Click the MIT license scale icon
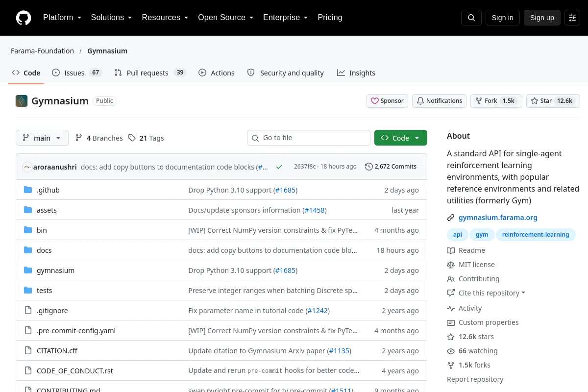This screenshot has width=588, height=392. (x=451, y=265)
